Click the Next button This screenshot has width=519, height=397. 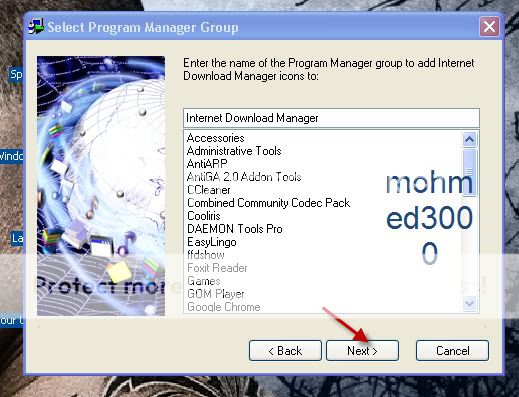(362, 351)
